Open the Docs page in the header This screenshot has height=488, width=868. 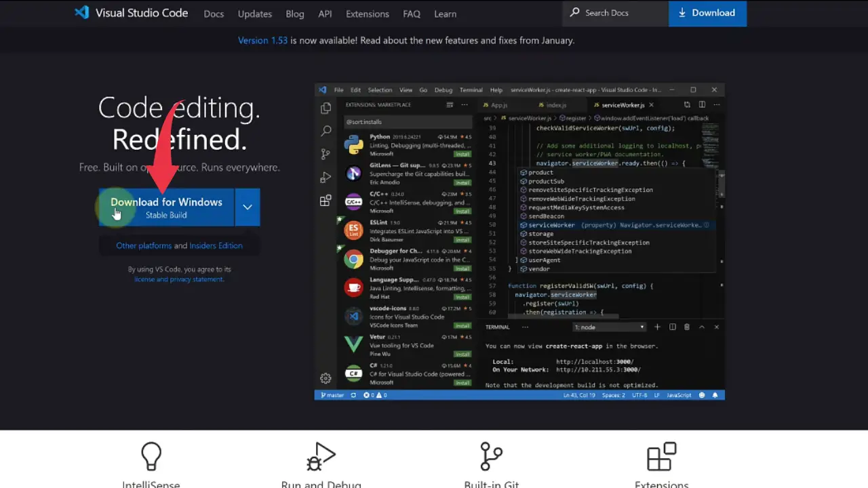point(214,14)
